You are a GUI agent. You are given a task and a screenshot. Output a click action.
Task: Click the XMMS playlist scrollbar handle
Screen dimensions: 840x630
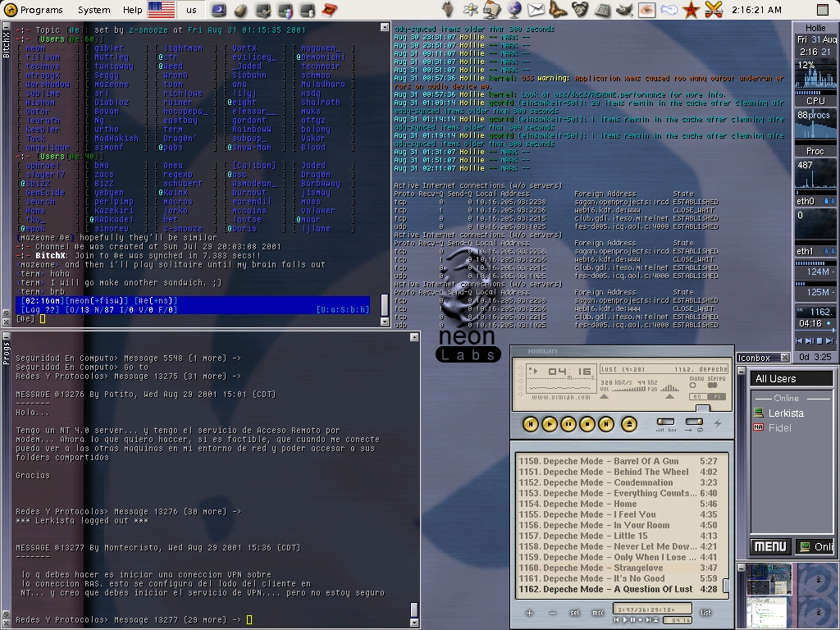pyautogui.click(x=726, y=585)
